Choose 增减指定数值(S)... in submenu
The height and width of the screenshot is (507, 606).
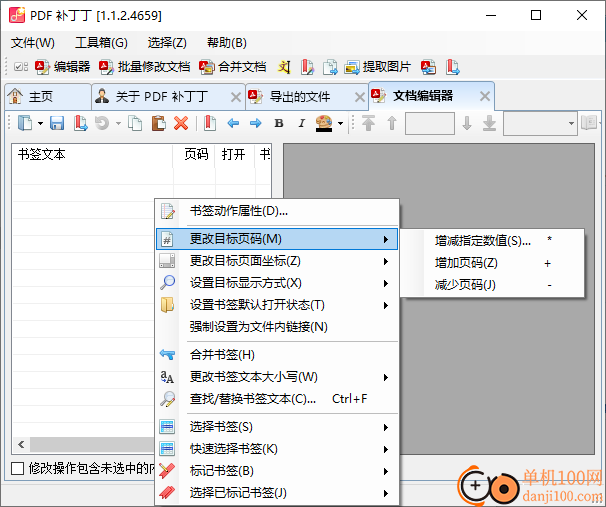[x=492, y=241]
